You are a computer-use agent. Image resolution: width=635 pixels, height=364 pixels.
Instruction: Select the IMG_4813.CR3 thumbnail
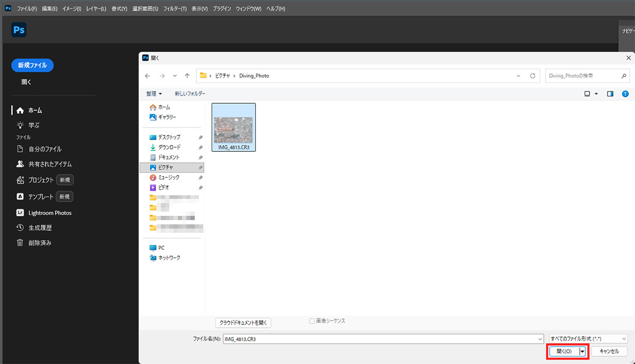[x=233, y=128]
